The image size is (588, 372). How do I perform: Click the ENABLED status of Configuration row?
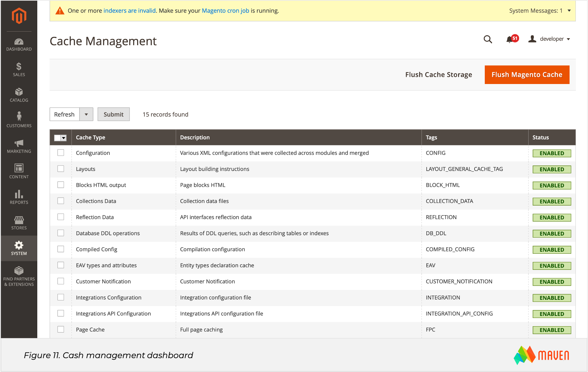click(552, 153)
